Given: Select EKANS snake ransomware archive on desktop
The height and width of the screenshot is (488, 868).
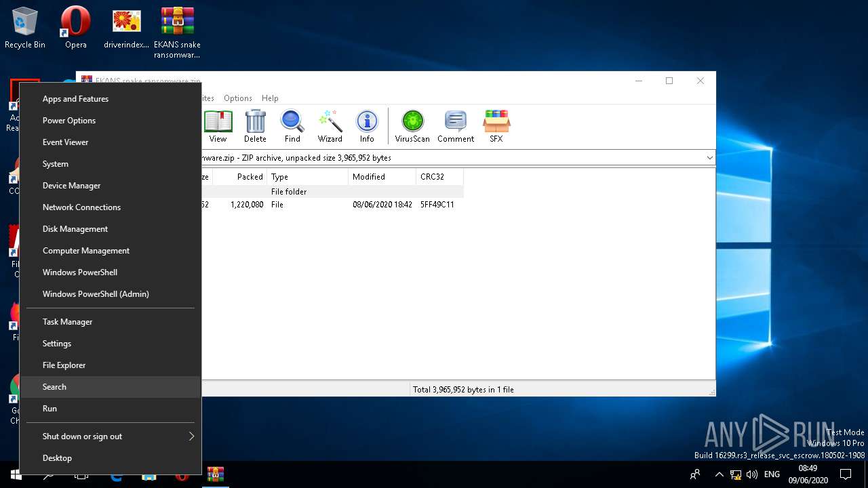Looking at the screenshot, I should 177,32.
